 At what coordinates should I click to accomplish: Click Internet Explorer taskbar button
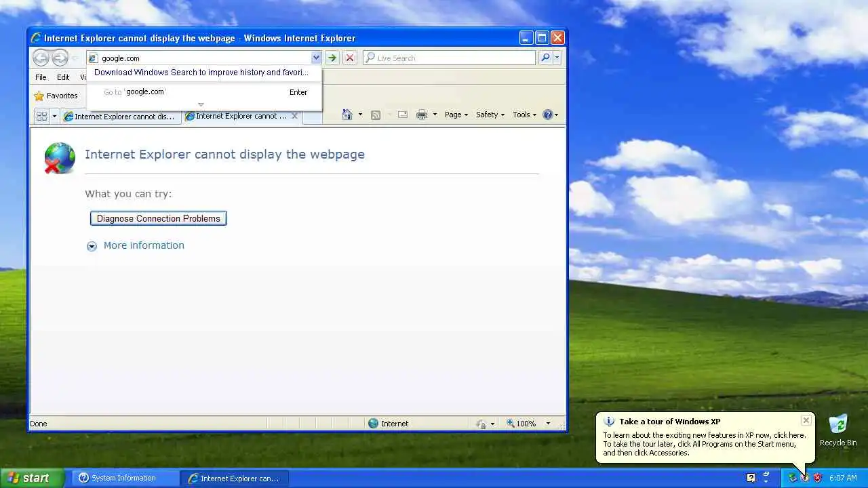pyautogui.click(x=235, y=478)
